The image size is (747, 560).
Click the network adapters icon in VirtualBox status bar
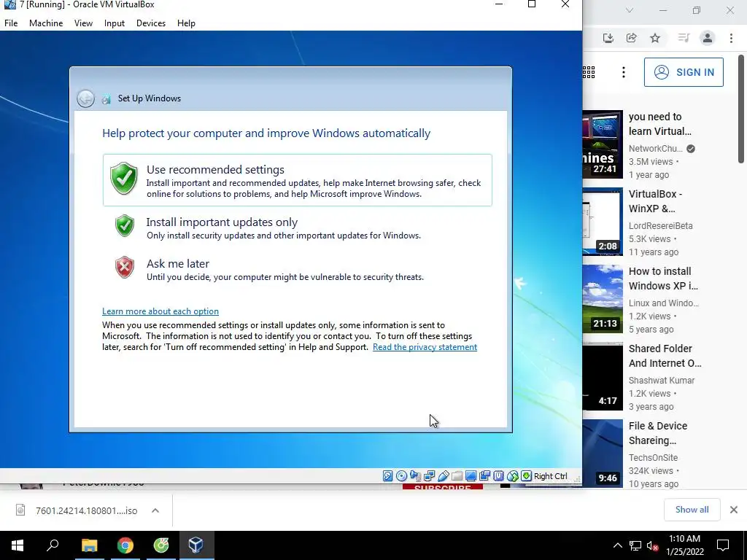pos(429,475)
